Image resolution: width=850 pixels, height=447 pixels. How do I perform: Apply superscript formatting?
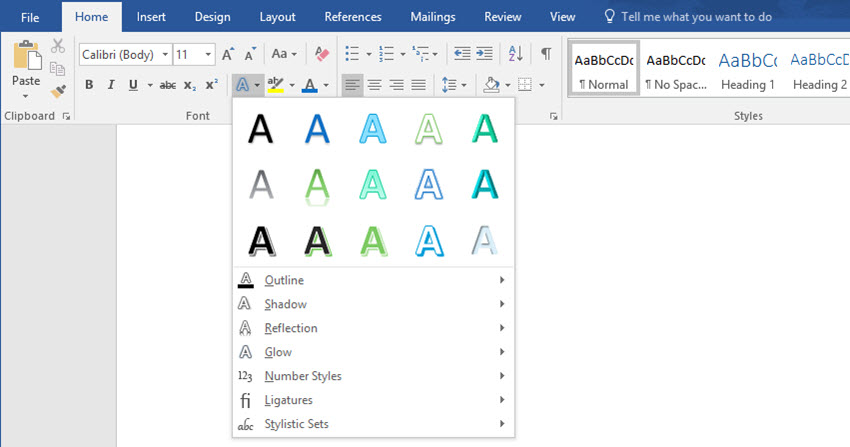pyautogui.click(x=212, y=85)
